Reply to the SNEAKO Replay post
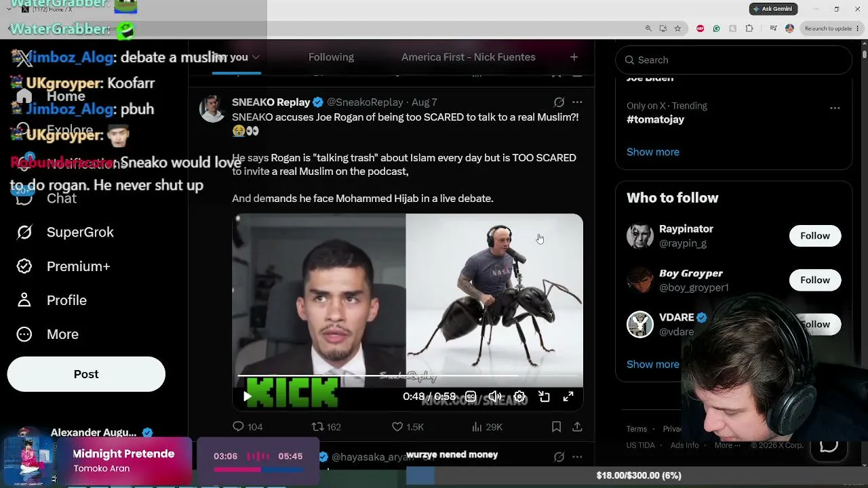868x488 pixels. [x=248, y=426]
